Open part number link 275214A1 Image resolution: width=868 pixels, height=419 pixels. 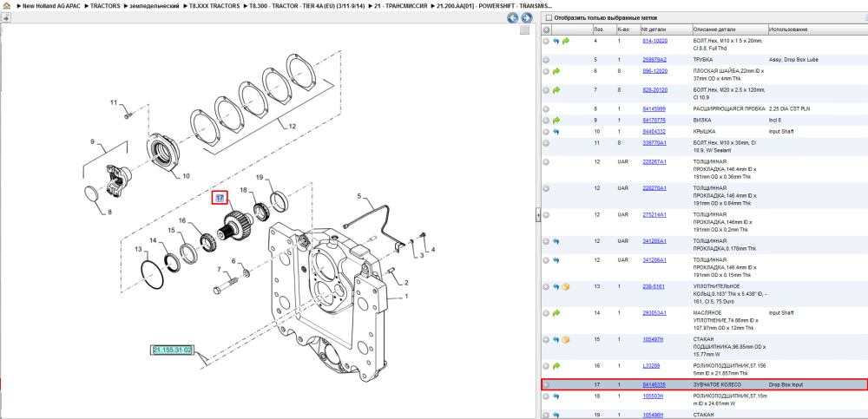point(654,215)
